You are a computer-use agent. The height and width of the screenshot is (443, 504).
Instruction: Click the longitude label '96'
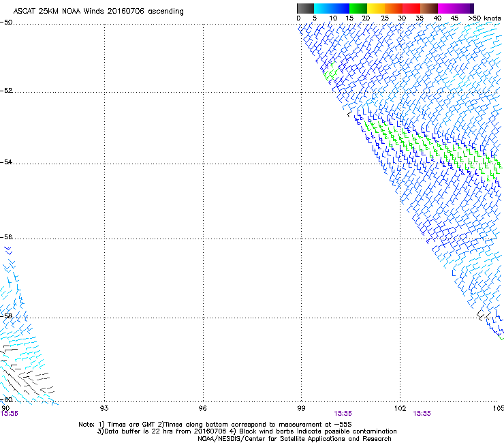[x=202, y=408]
